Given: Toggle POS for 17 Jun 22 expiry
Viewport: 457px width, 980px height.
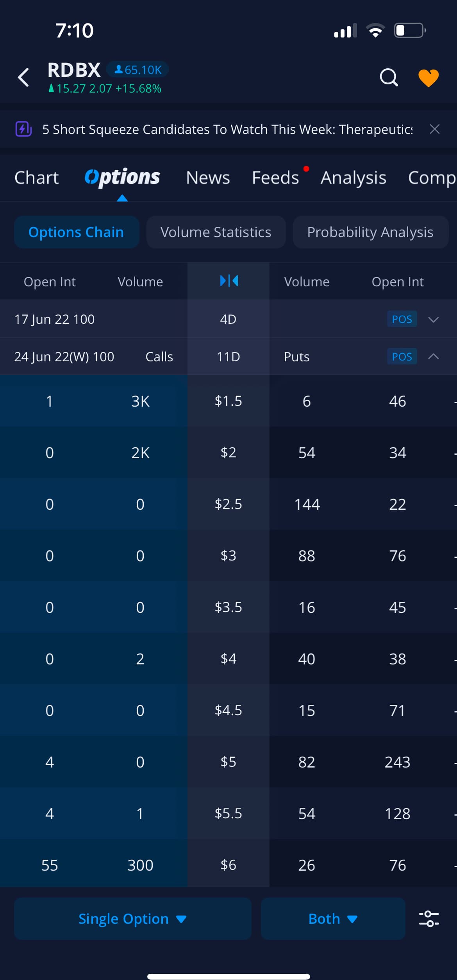Looking at the screenshot, I should pos(402,319).
